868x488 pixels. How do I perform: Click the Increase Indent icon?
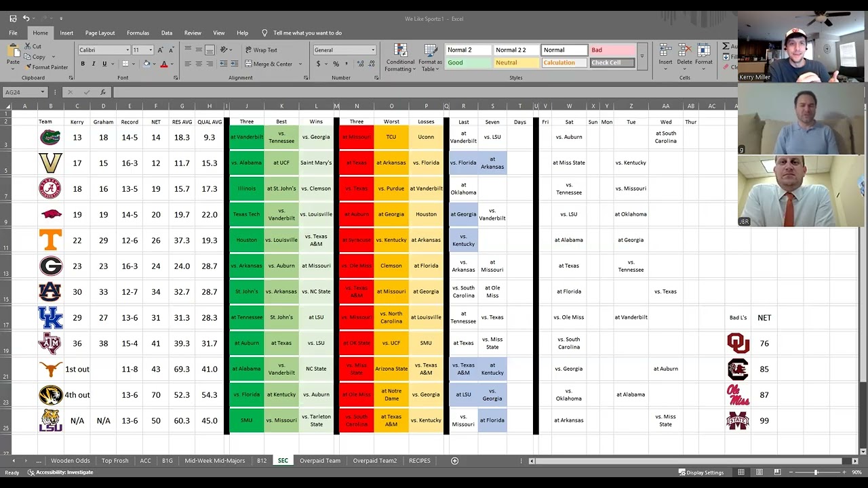point(234,64)
